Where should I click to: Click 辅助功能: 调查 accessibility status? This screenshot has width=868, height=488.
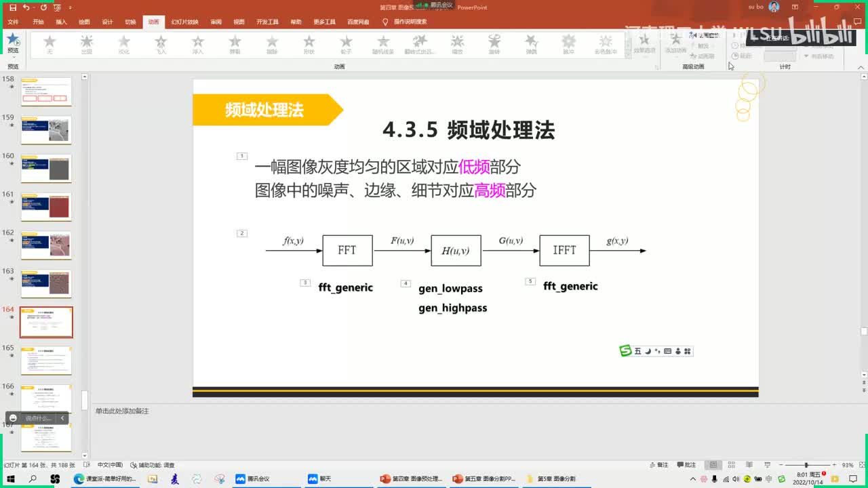[x=153, y=465]
